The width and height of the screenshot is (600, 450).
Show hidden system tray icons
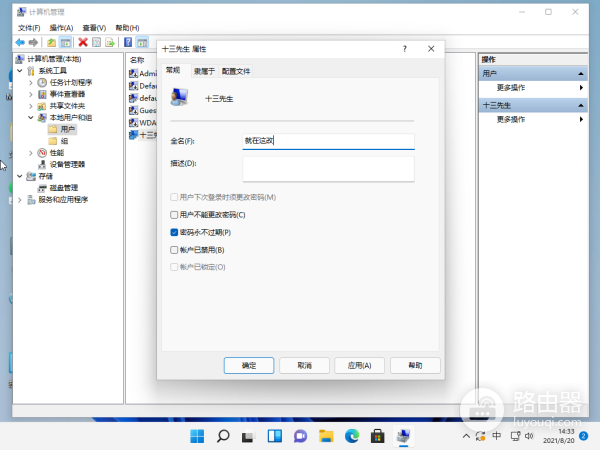point(466,436)
